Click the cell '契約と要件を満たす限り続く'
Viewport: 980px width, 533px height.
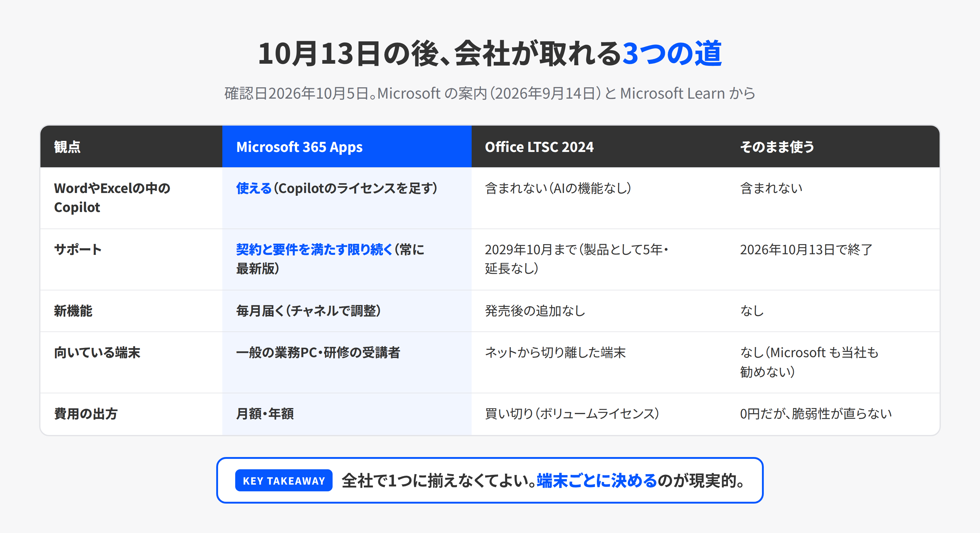click(347, 259)
